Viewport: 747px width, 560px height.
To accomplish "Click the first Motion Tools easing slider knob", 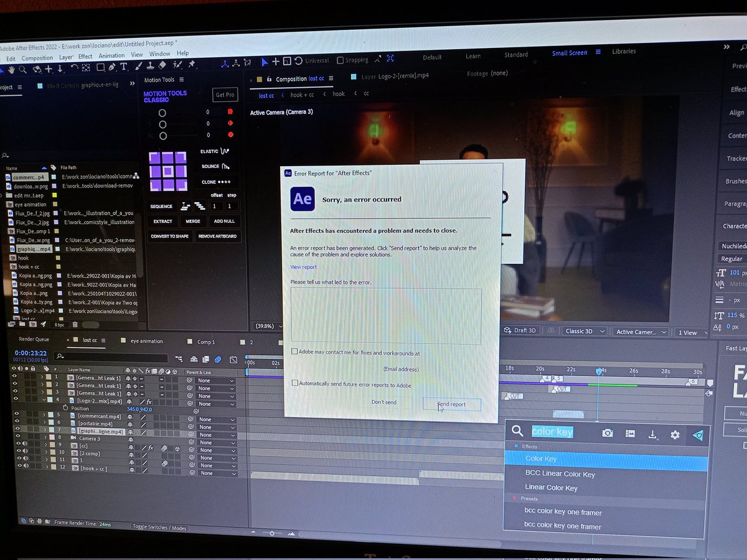I will 162,113.
